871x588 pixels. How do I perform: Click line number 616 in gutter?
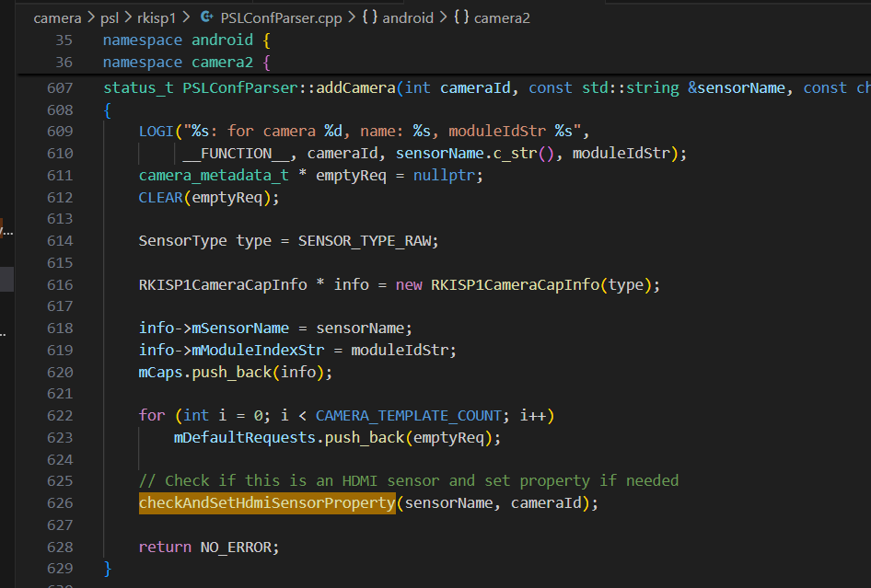[x=60, y=285]
